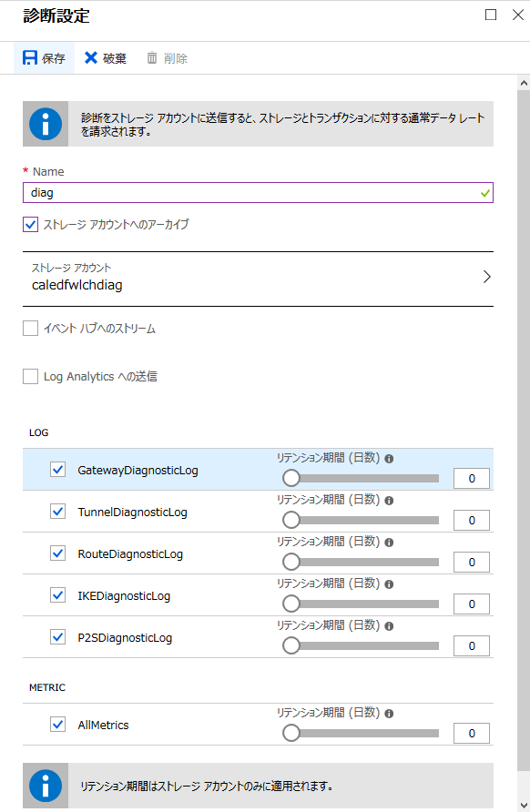The image size is (530, 812).
Task: Uncheck ストレージ アカウントへのアーカイブ checkbox
Action: [31, 224]
